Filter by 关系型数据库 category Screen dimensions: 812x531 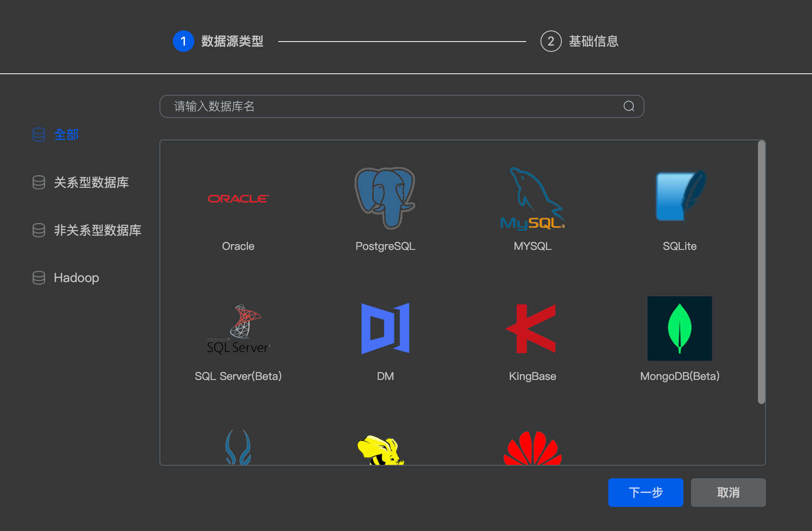click(x=91, y=182)
